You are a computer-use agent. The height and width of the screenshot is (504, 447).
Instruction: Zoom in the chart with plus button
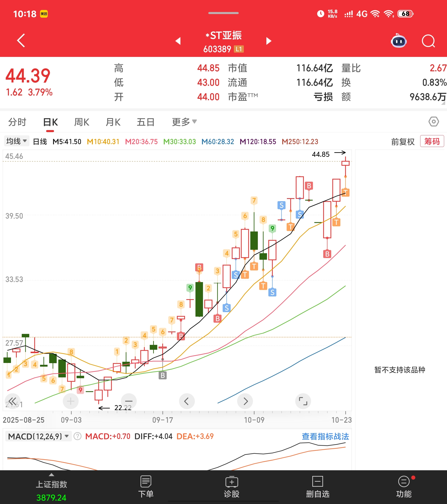click(71, 401)
